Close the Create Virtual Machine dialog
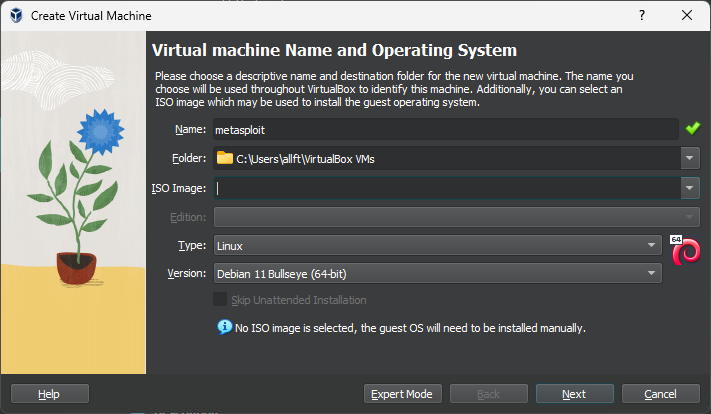The width and height of the screenshot is (711, 414). [x=687, y=15]
